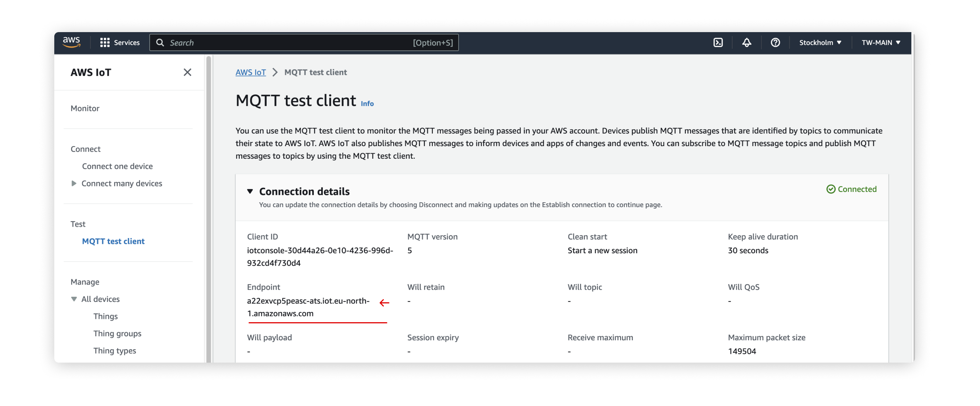This screenshot has height=406, width=980.
Task: Click the AWS logo to go home
Action: tap(72, 42)
